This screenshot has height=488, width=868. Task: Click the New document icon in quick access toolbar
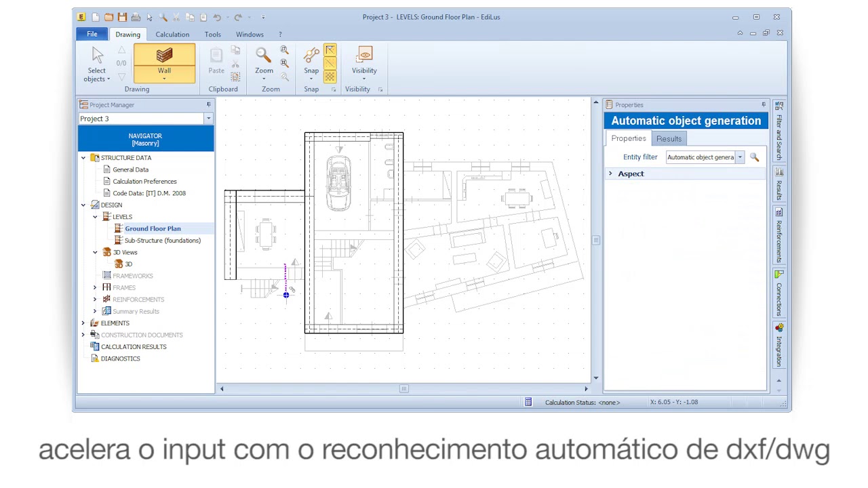pyautogui.click(x=96, y=17)
